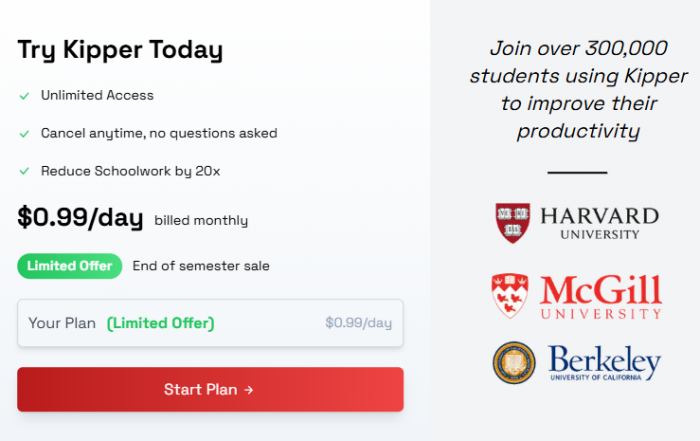Image resolution: width=700 pixels, height=441 pixels.
Task: Click the checkmark beside Reduce Schoolwork
Action: pyautogui.click(x=25, y=171)
